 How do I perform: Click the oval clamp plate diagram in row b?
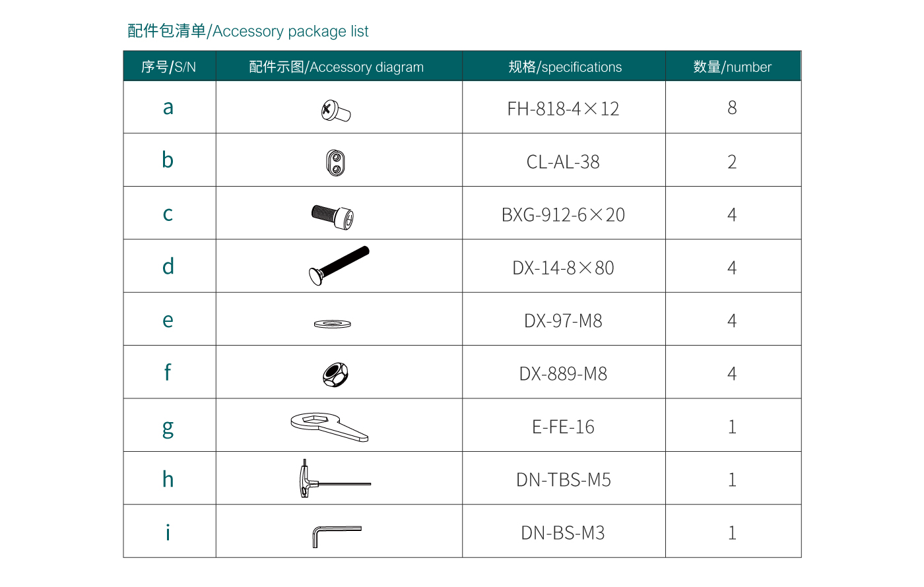[336, 163]
